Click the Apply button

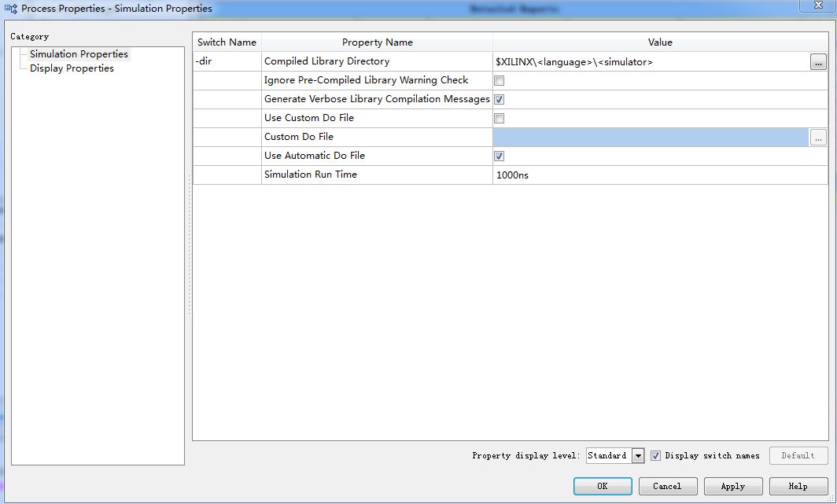(x=733, y=486)
